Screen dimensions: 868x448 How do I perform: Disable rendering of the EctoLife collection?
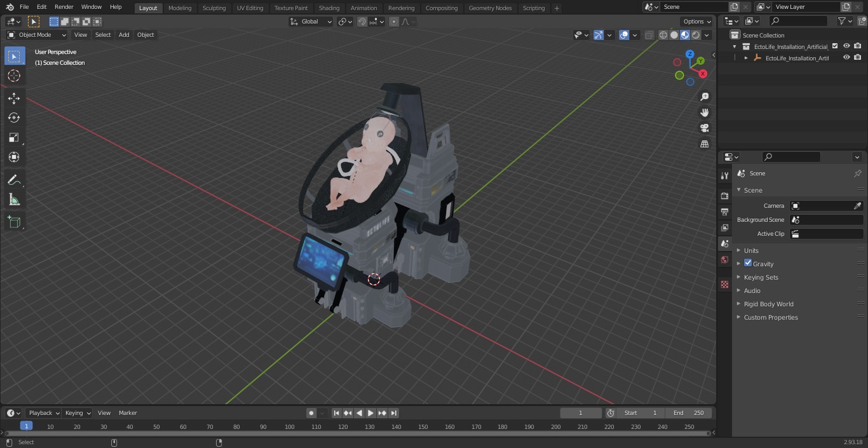tap(858, 46)
